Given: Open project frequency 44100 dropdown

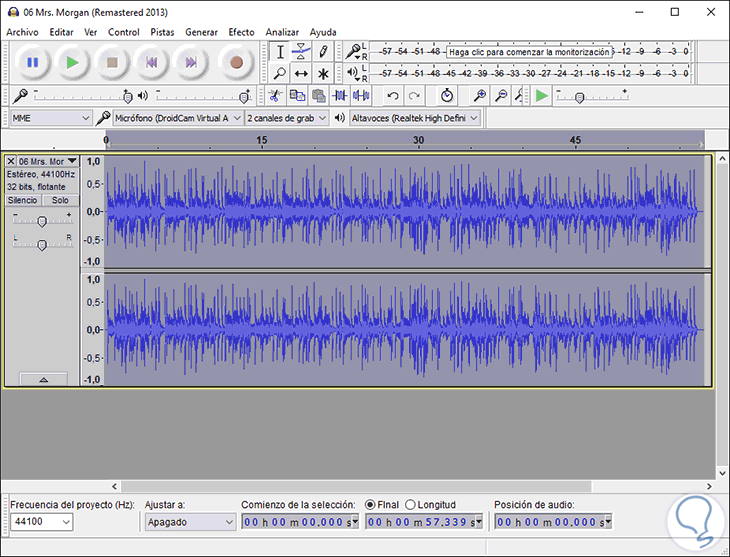Looking at the screenshot, I should click(x=40, y=522).
